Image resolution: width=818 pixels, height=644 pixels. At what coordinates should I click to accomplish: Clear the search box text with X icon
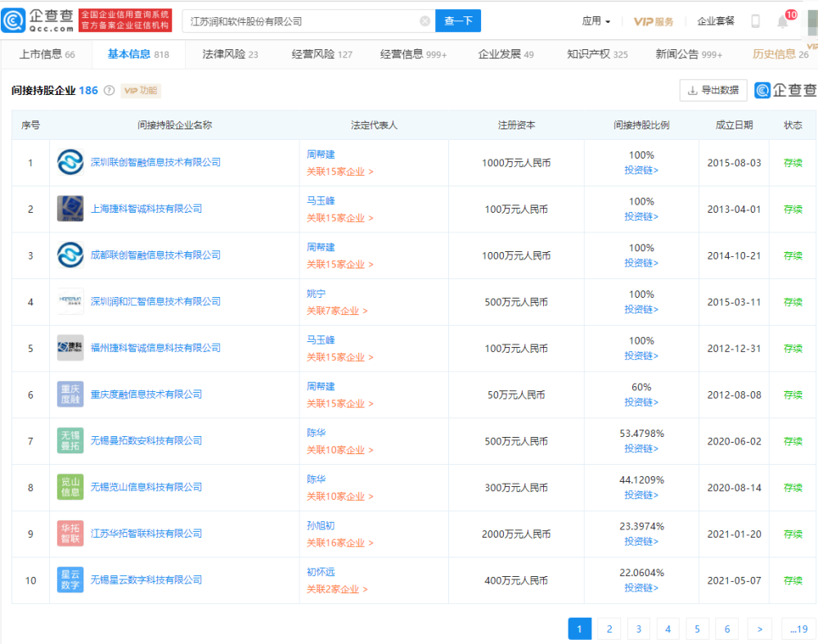pos(425,21)
